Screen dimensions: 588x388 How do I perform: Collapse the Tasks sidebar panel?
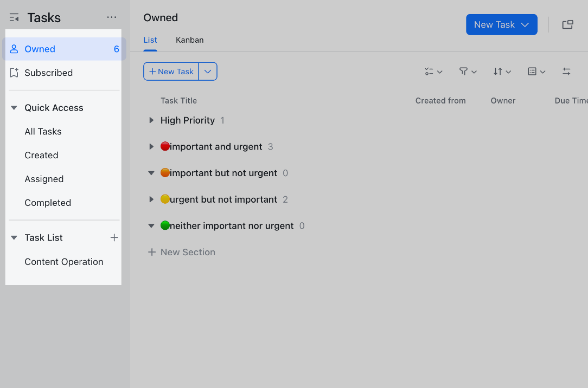14,17
